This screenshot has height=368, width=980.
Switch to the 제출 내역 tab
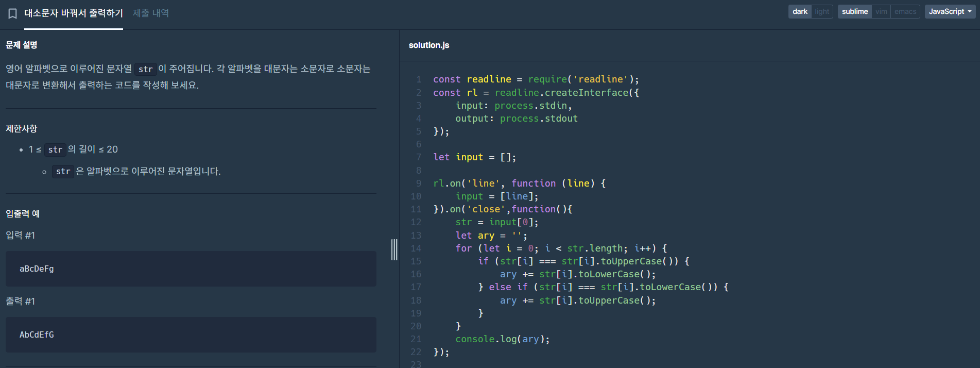pyautogui.click(x=151, y=13)
